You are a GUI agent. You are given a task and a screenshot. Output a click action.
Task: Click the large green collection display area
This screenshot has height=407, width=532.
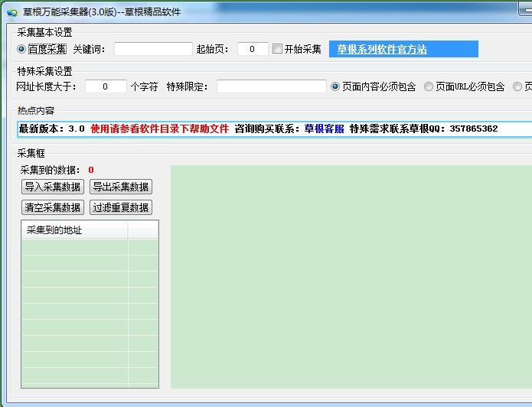[x=351, y=277]
